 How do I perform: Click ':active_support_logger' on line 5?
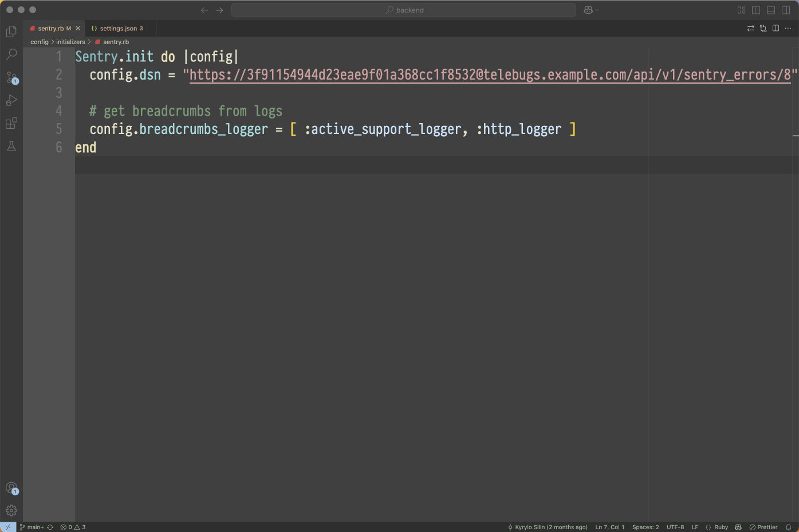click(x=383, y=129)
